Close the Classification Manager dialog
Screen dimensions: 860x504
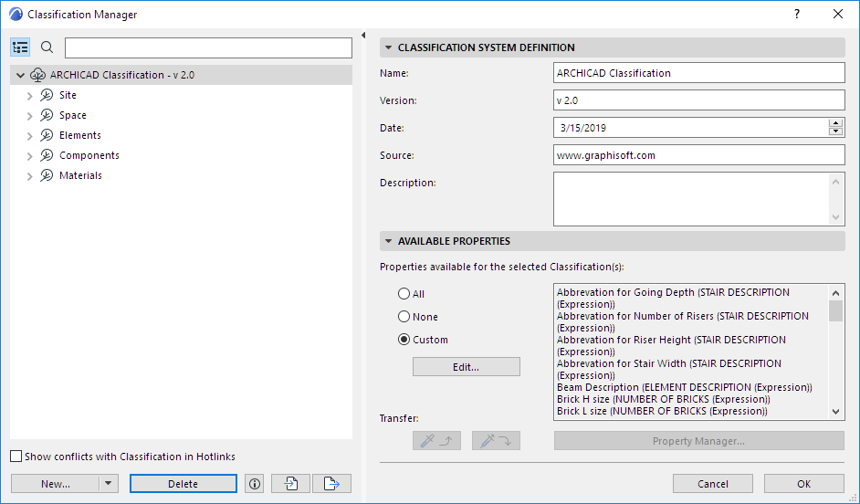point(838,15)
